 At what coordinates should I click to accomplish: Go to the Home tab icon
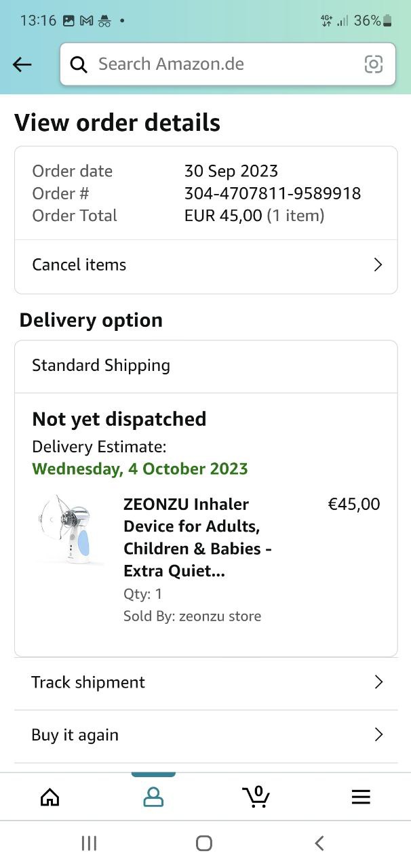pyautogui.click(x=50, y=797)
